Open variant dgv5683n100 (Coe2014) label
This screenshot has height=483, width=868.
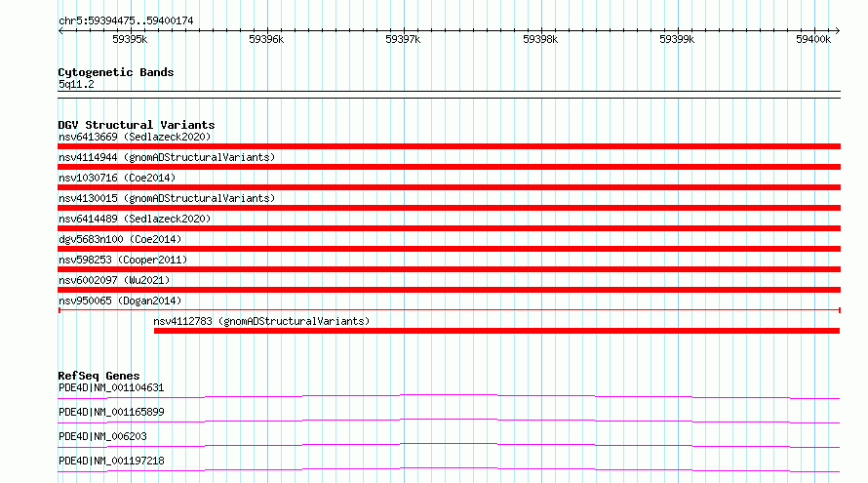(120, 239)
